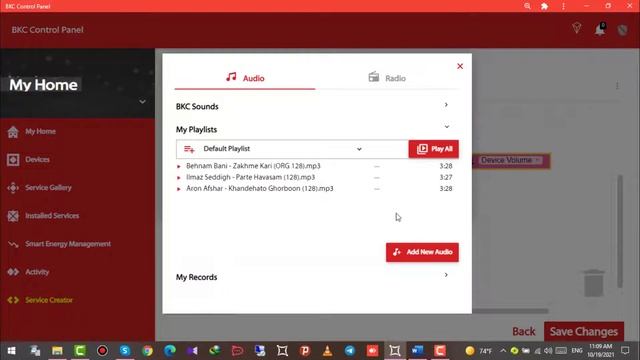Click the 3:27 duration value
The width and height of the screenshot is (640, 360).
446,178
